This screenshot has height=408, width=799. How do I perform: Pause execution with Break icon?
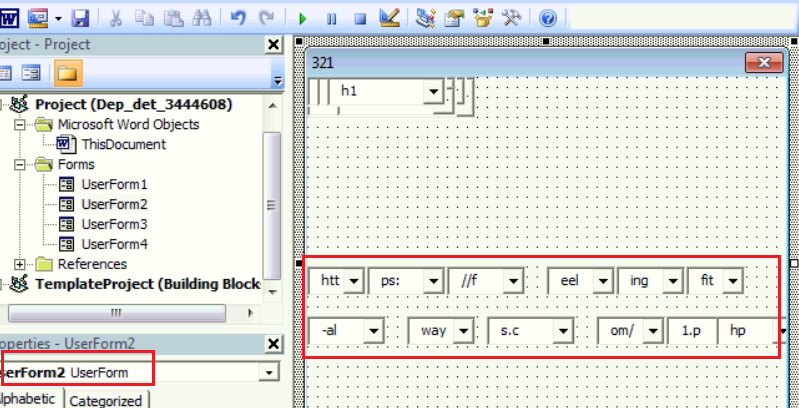point(332,19)
